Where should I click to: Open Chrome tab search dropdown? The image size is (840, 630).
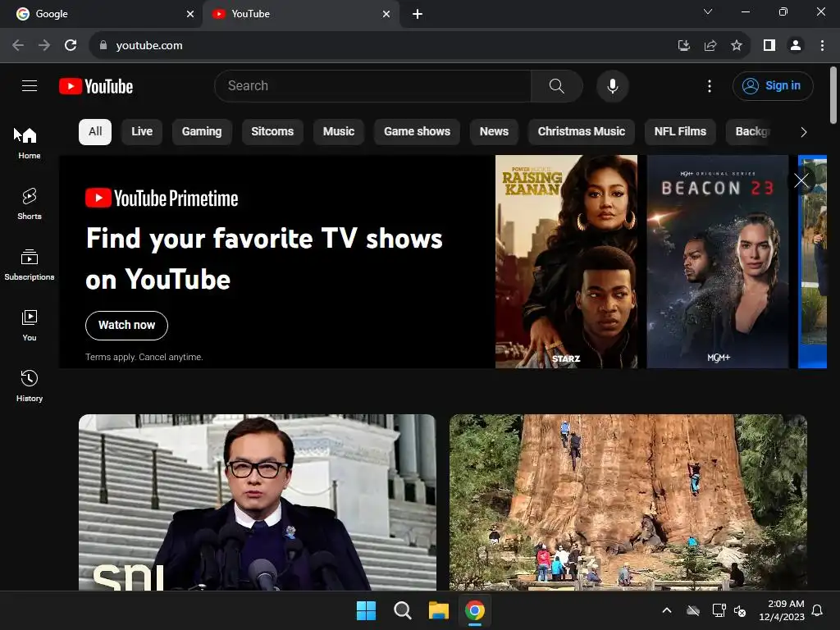coord(708,11)
